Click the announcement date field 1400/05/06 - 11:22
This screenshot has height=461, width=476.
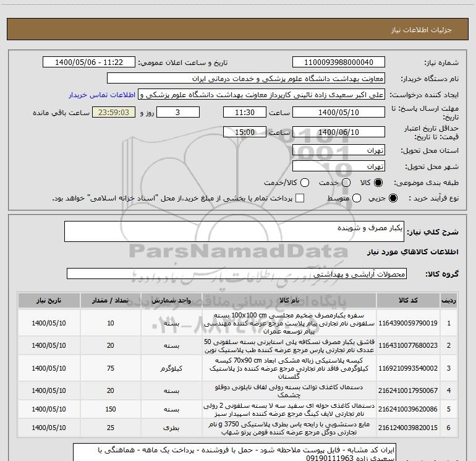click(89, 62)
